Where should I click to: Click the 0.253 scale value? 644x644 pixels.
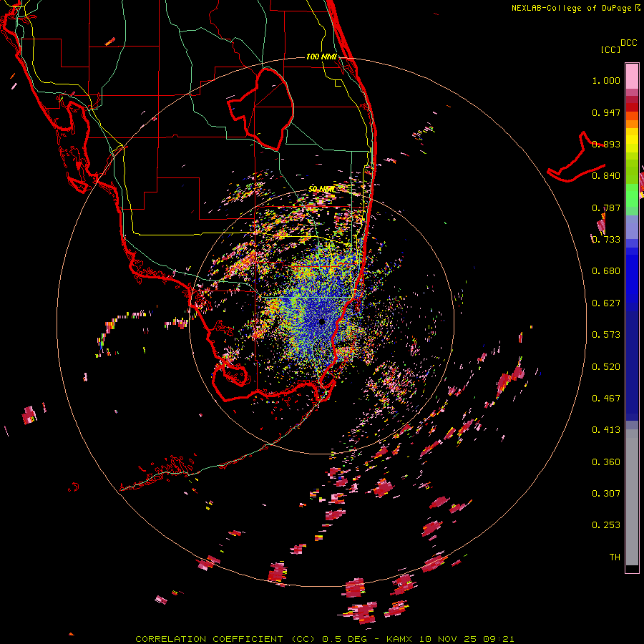point(606,525)
